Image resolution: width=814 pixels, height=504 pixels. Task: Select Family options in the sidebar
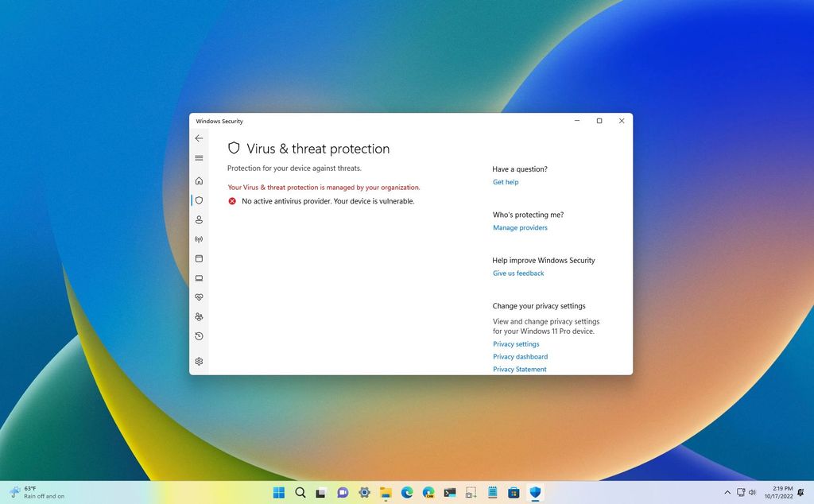[x=199, y=316]
